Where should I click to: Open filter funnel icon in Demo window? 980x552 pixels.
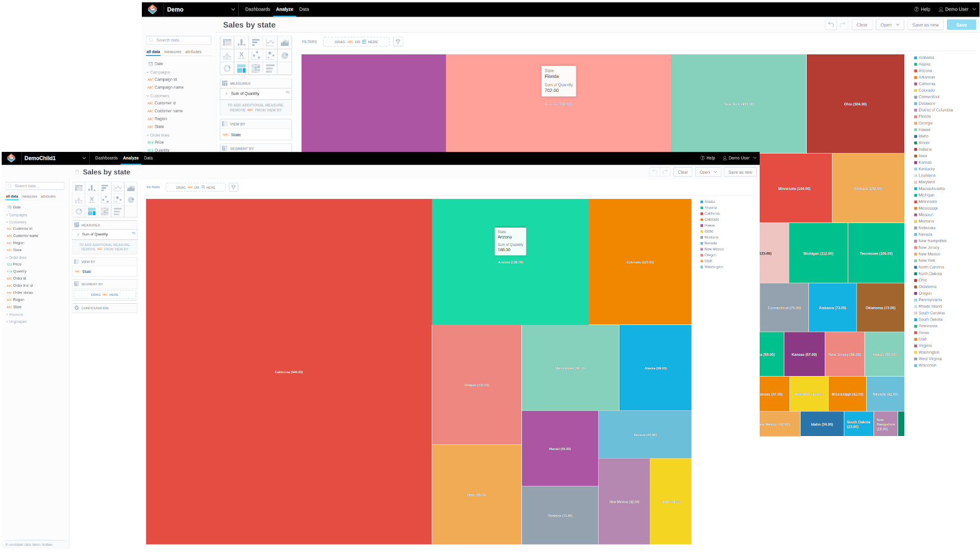398,41
